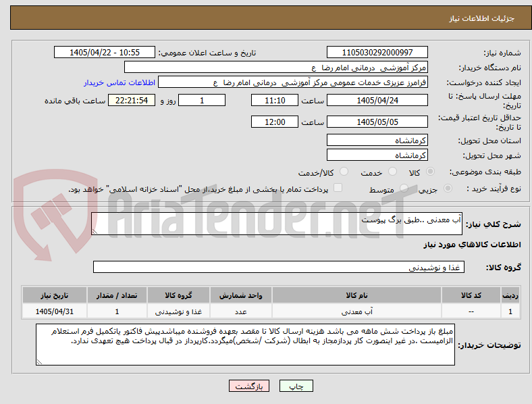Click the آب معدنی cell in the table

point(356,311)
